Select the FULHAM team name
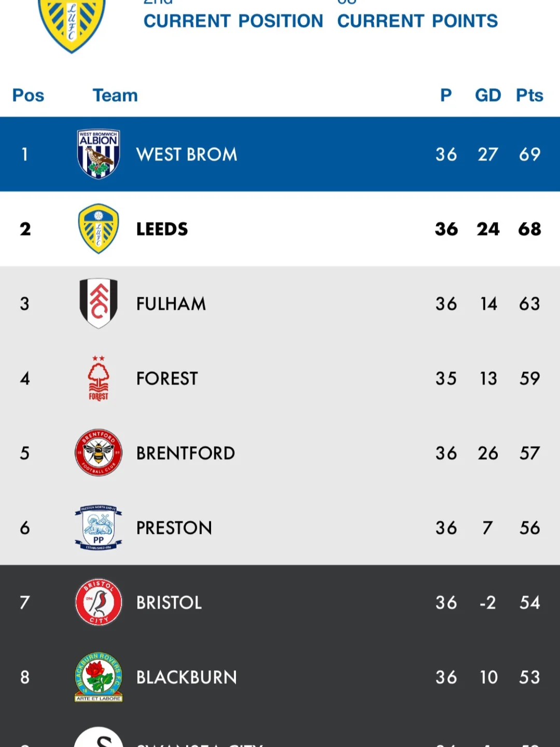Viewport: 560px width, 747px height. point(171,303)
